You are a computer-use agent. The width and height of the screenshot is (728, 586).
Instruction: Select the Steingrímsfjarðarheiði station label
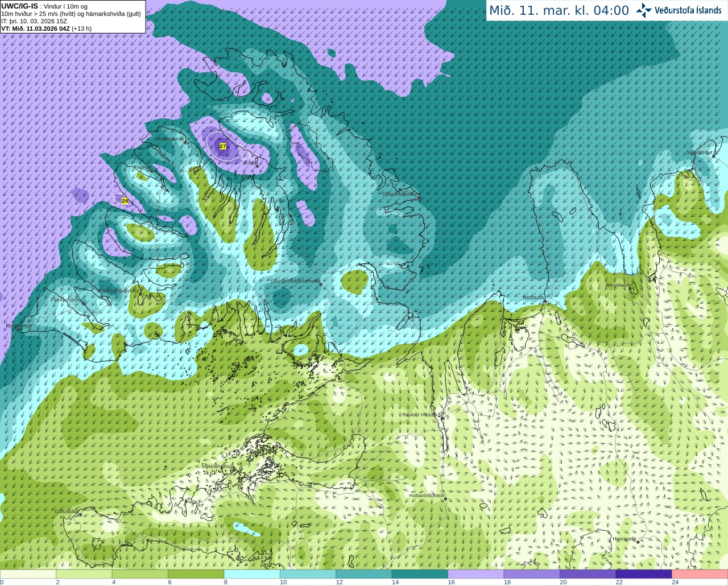(295, 281)
